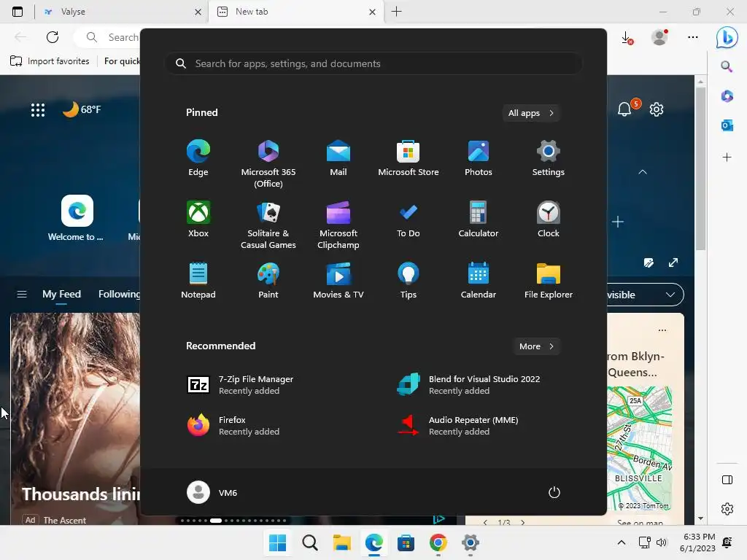Launch Microsoft Clipchamp
The image size is (747, 560).
pos(338,225)
